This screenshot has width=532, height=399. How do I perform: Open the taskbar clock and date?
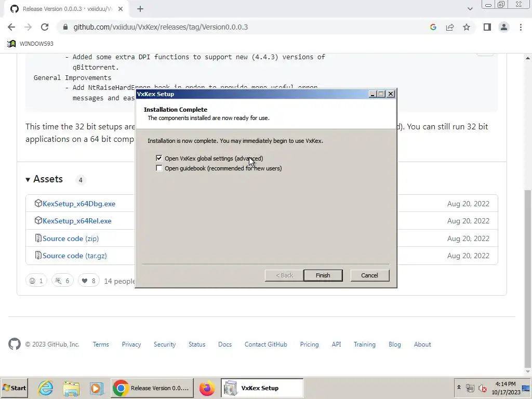click(x=506, y=388)
